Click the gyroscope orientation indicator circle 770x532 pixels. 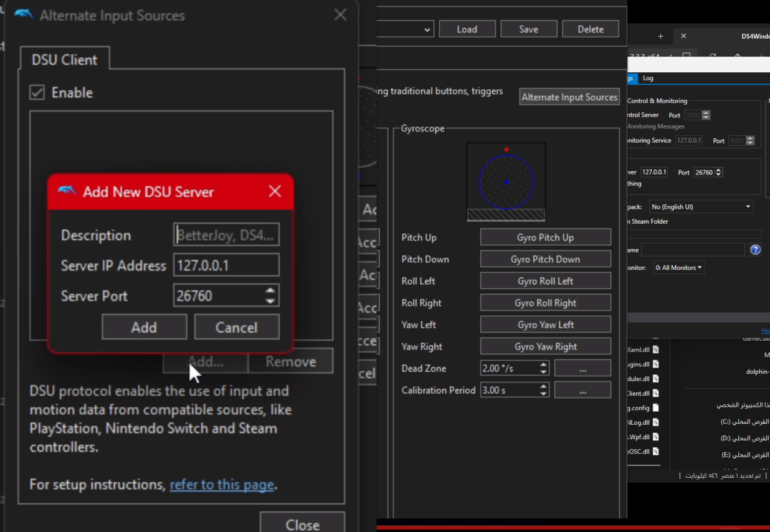(506, 182)
